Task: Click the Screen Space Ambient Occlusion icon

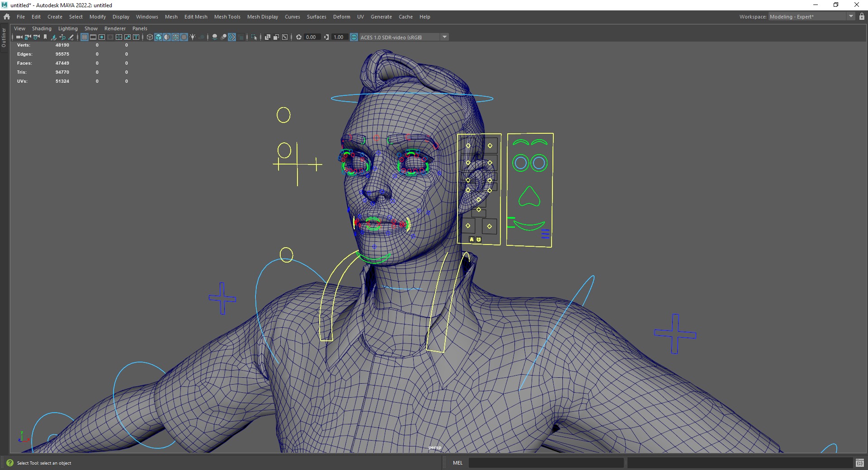Action: (215, 37)
